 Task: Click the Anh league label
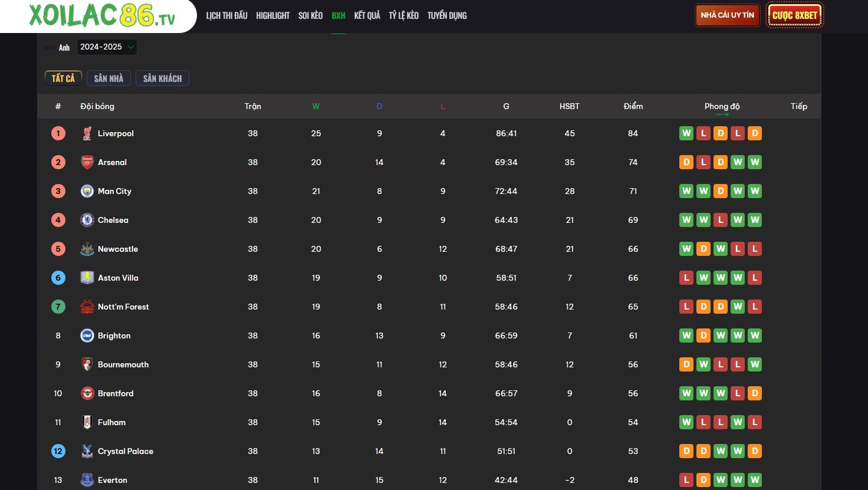click(64, 48)
